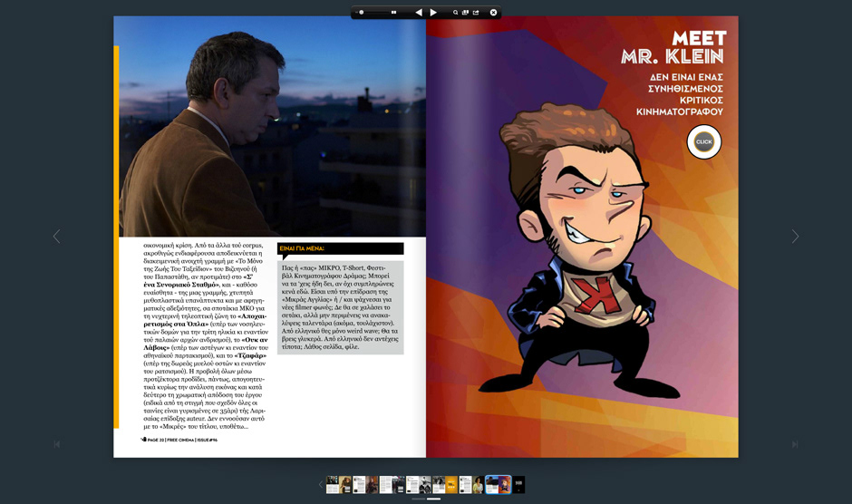The height and width of the screenshot is (504, 852).
Task: Jump to the last page icon at bottom right
Action: (795, 444)
